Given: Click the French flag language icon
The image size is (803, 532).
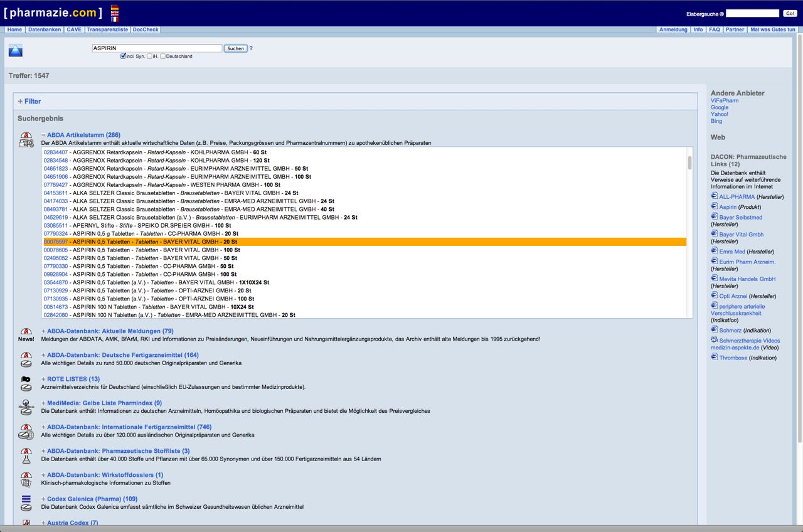Looking at the screenshot, I should coord(115,19).
